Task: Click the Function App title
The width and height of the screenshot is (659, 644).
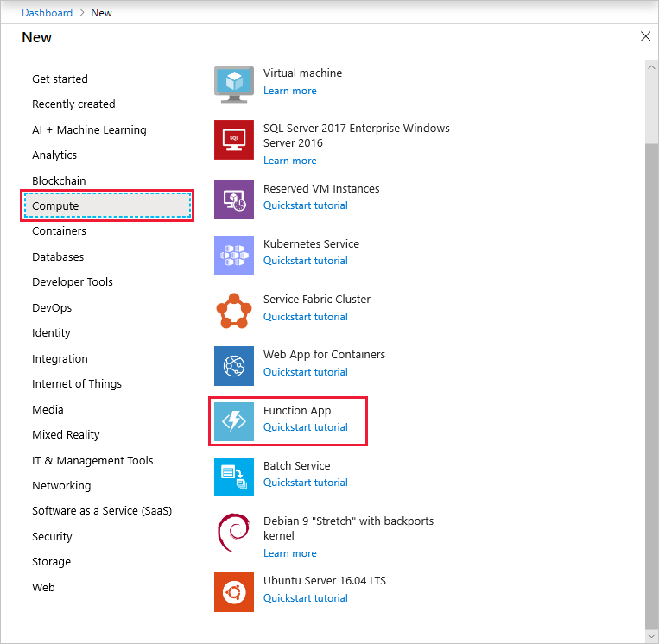Action: coord(297,410)
